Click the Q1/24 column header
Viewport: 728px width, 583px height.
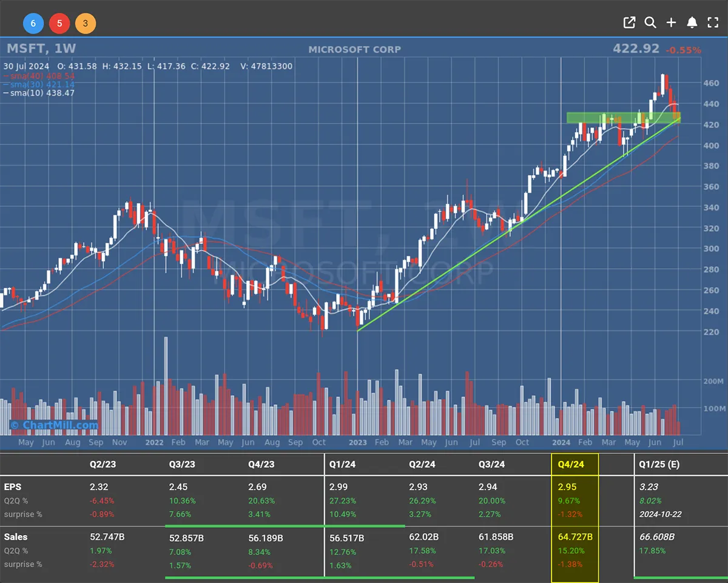[342, 465]
